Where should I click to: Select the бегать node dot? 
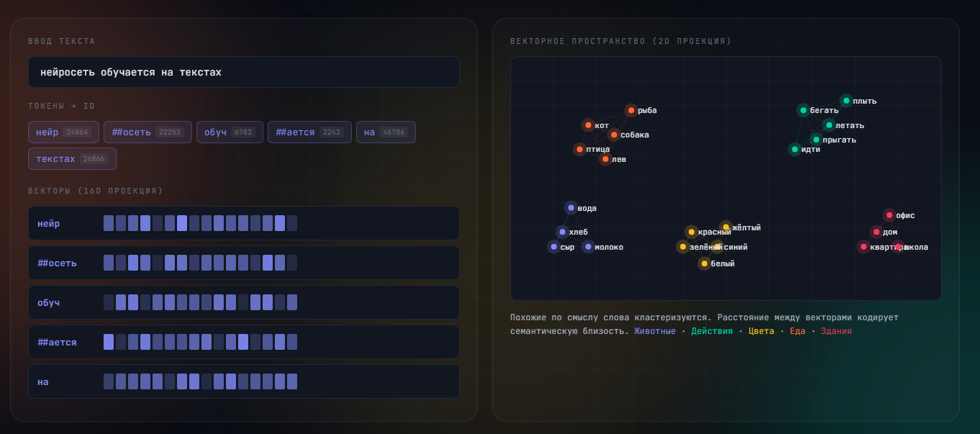[803, 110]
